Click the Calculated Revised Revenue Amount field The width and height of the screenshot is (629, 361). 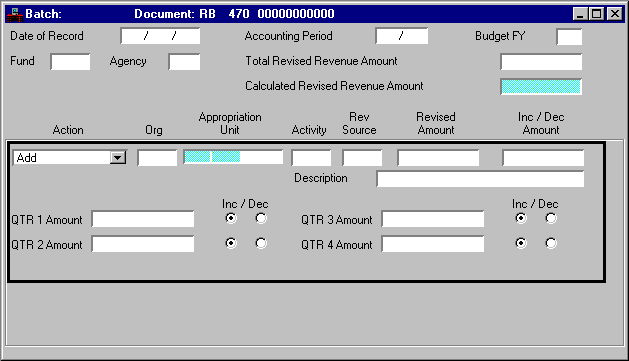(x=541, y=87)
